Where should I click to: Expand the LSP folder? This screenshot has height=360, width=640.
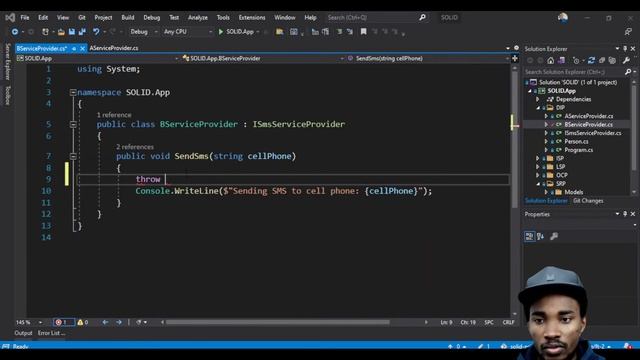(538, 167)
